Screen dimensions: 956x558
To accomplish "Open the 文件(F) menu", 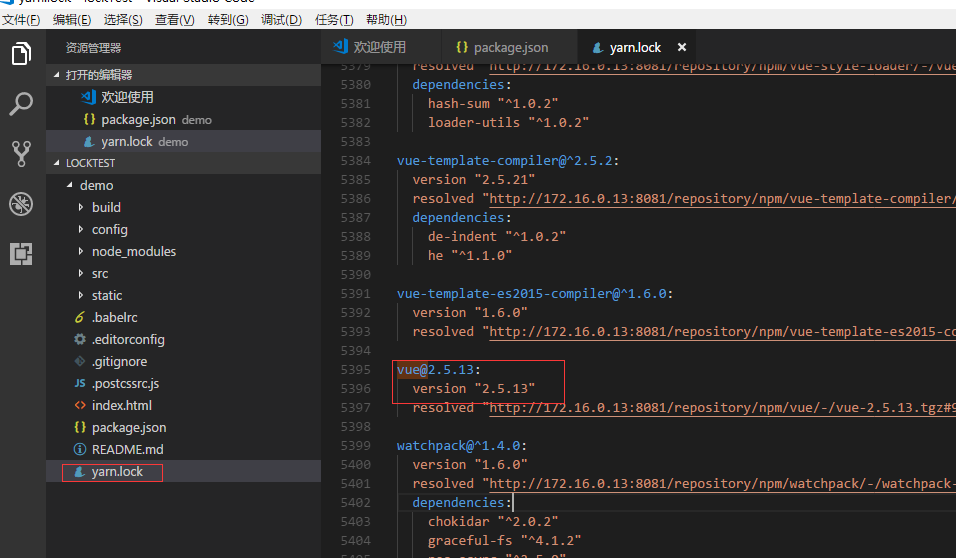I will tap(21, 20).
